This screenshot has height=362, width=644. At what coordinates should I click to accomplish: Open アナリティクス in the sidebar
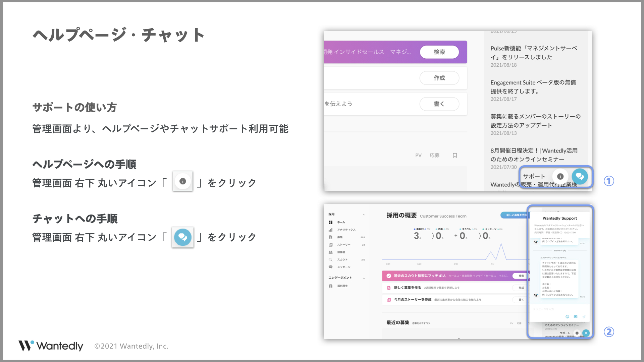346,230
